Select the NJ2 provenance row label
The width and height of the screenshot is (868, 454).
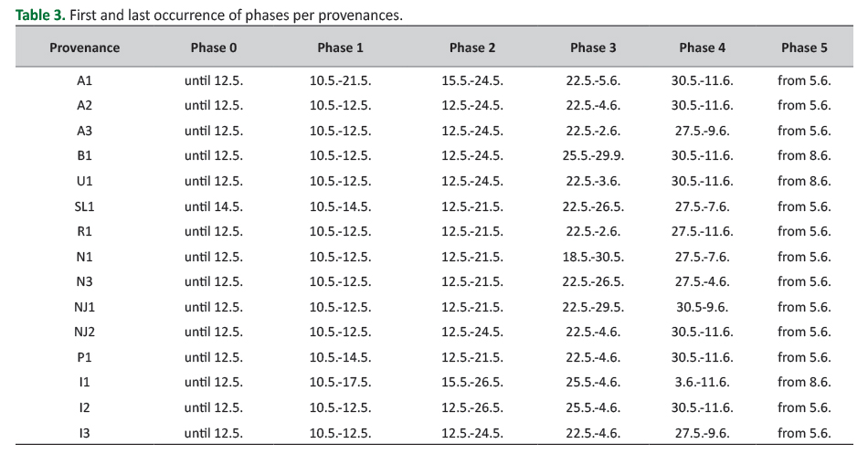coord(84,333)
